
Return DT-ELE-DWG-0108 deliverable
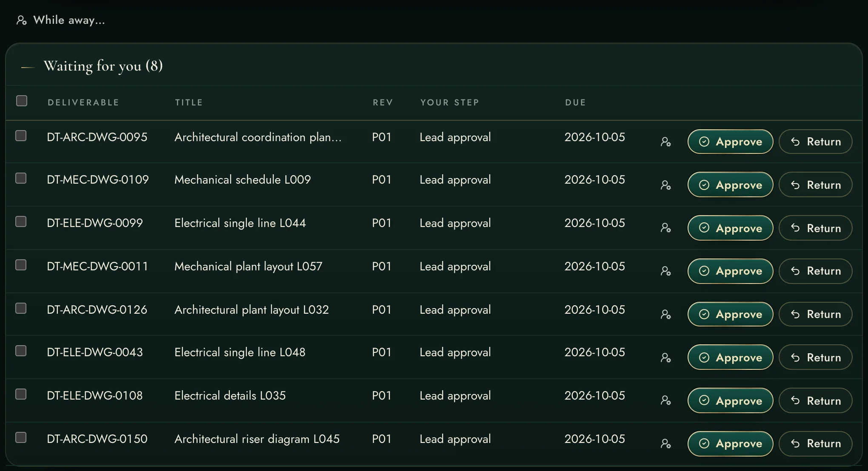point(815,400)
